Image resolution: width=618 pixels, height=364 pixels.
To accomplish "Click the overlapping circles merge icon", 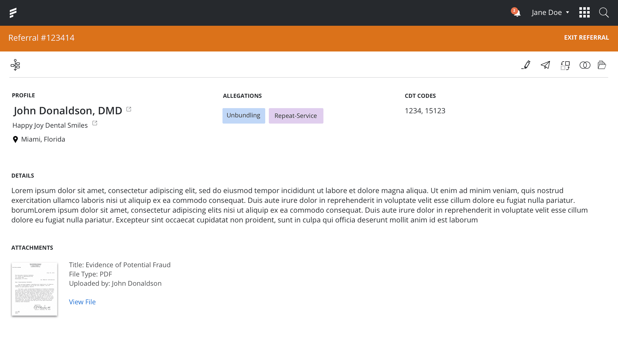I will pyautogui.click(x=585, y=65).
